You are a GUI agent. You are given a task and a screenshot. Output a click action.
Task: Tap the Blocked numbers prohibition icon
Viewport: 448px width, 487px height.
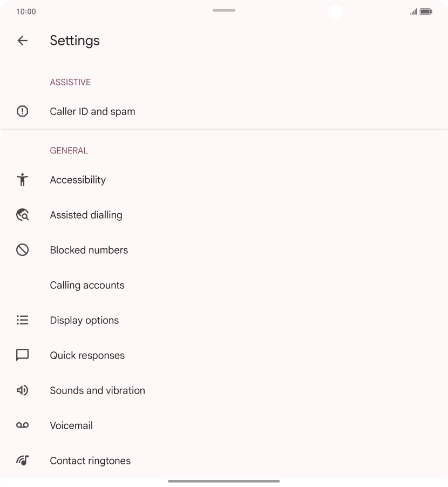[x=22, y=250]
